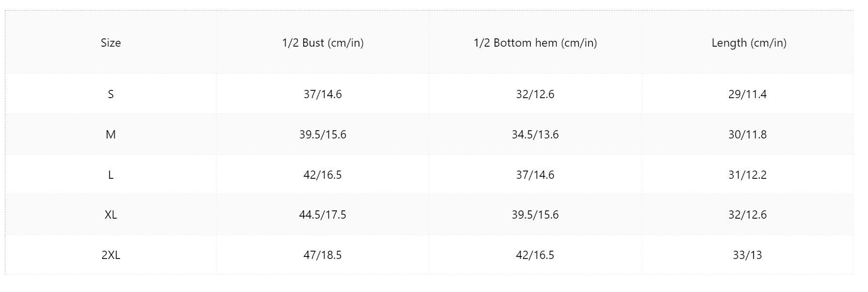The width and height of the screenshot is (868, 292).
Task: Click the 1/2 Bust (cm/in) header
Action: click(x=323, y=43)
